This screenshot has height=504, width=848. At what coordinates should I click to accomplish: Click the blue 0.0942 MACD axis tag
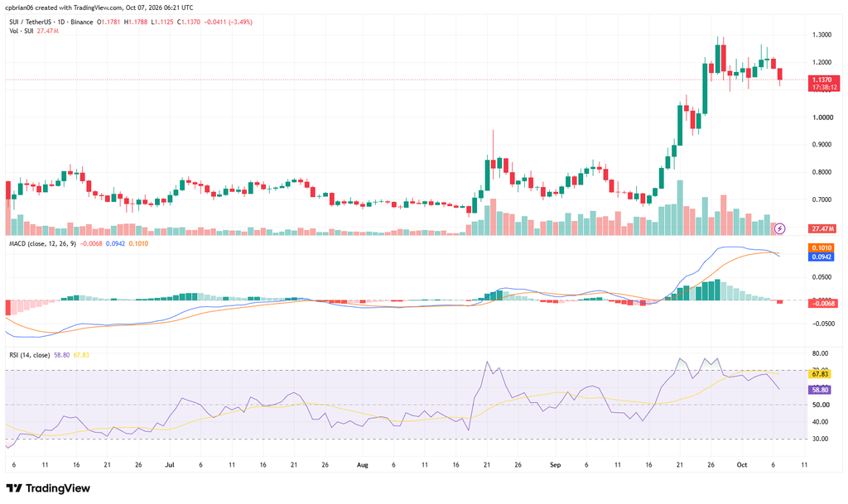coord(821,257)
